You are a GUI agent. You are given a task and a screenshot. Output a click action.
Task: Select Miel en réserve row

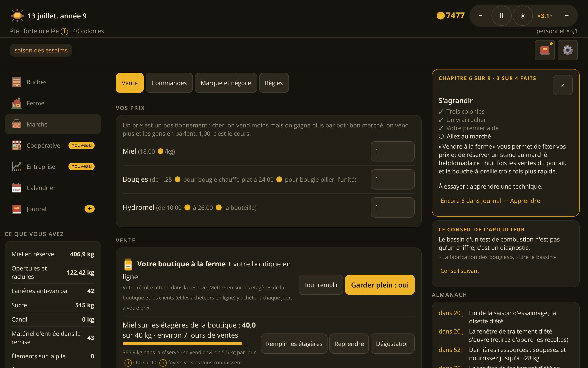point(53,254)
